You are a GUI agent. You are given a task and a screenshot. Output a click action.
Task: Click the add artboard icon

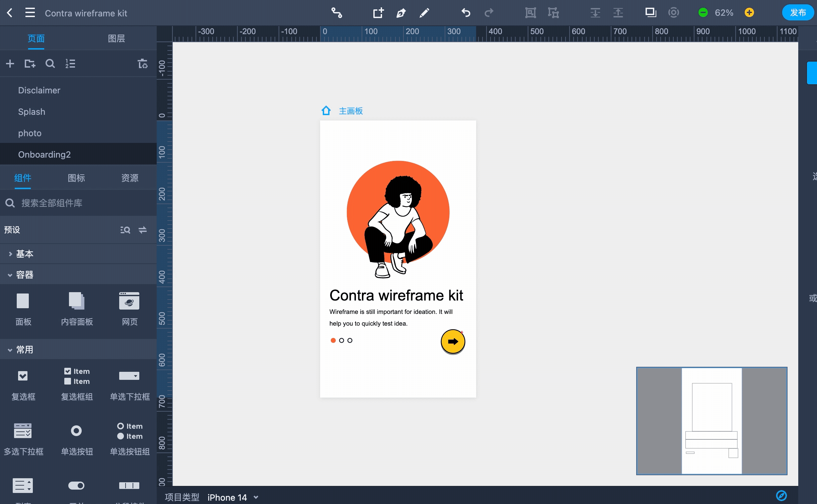pyautogui.click(x=378, y=13)
